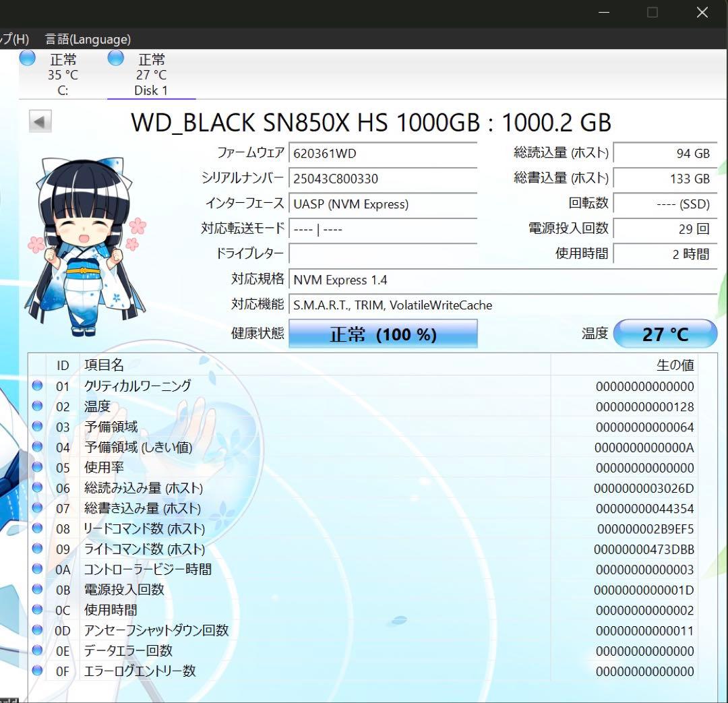Image resolution: width=728 pixels, height=703 pixels.
Task: Select raw value 0000000473DBB
Action: coord(644,549)
